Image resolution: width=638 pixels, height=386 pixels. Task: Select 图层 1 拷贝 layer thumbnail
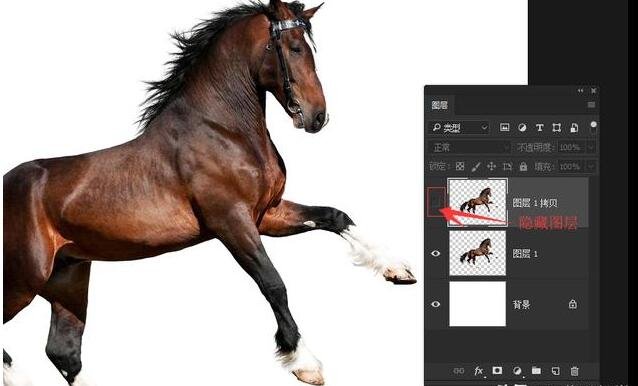478,202
